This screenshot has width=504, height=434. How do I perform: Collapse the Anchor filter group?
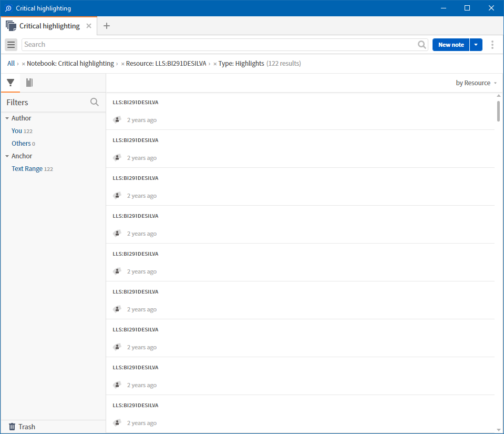click(x=7, y=156)
